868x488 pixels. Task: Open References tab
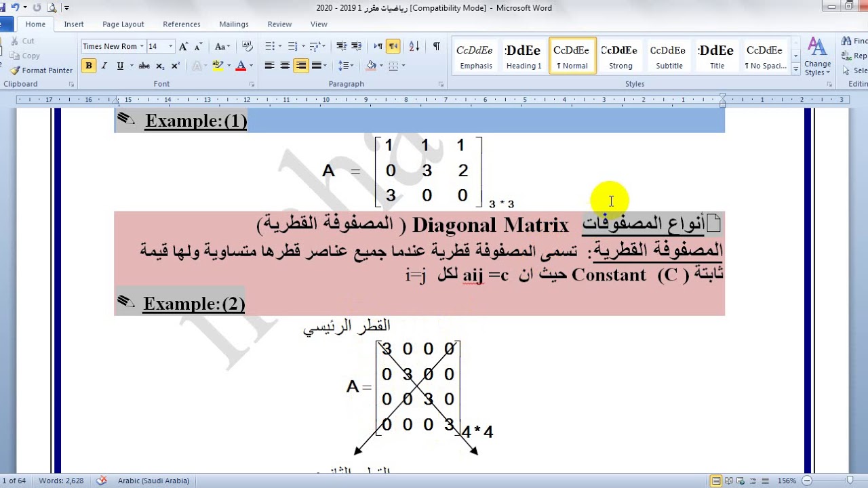click(x=182, y=24)
